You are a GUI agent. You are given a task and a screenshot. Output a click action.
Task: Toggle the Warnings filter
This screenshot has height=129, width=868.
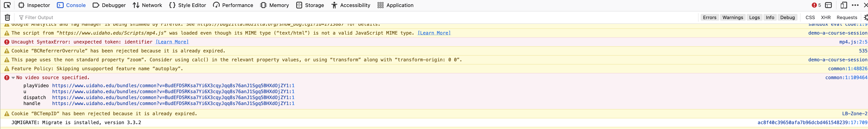click(x=733, y=17)
